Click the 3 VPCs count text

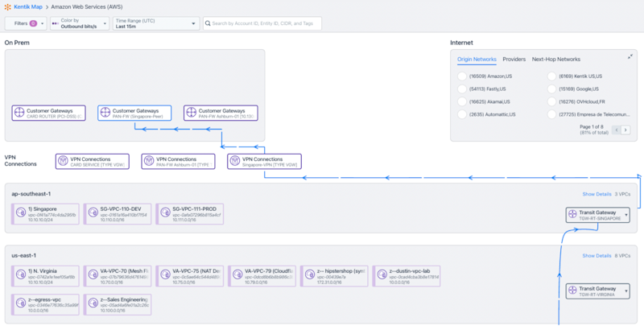[622, 194]
